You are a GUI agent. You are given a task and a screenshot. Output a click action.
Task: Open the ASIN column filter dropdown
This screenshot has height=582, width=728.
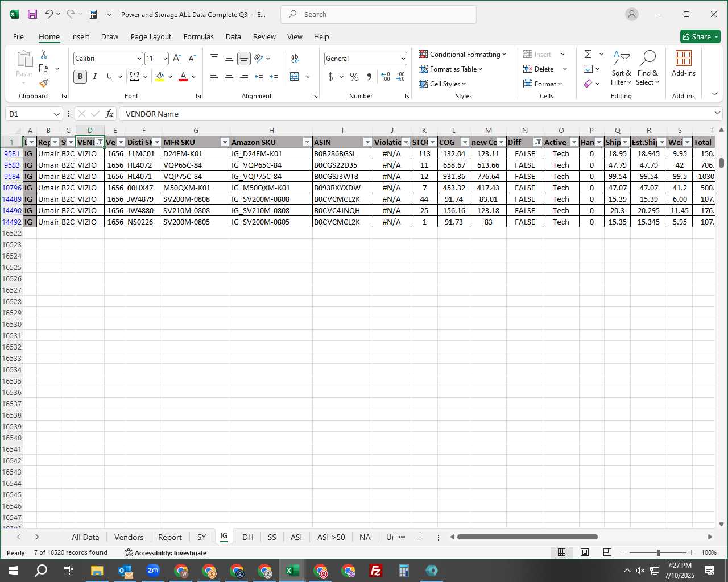click(x=367, y=142)
